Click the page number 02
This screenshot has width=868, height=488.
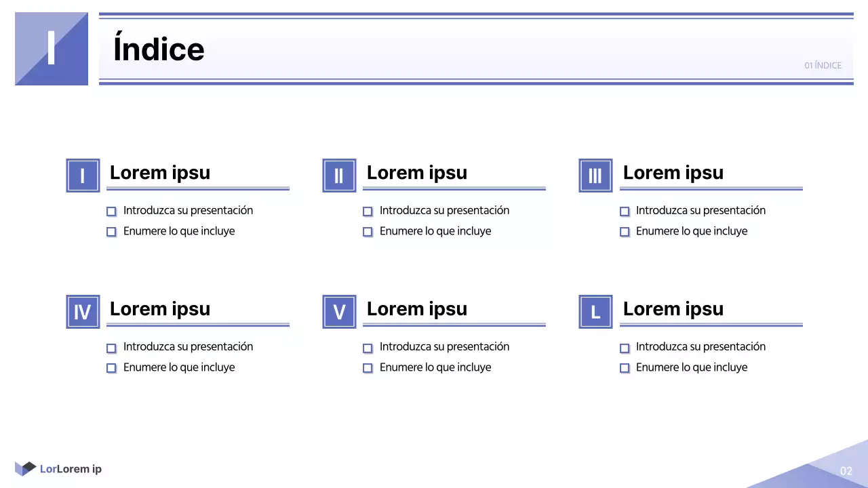(x=846, y=471)
